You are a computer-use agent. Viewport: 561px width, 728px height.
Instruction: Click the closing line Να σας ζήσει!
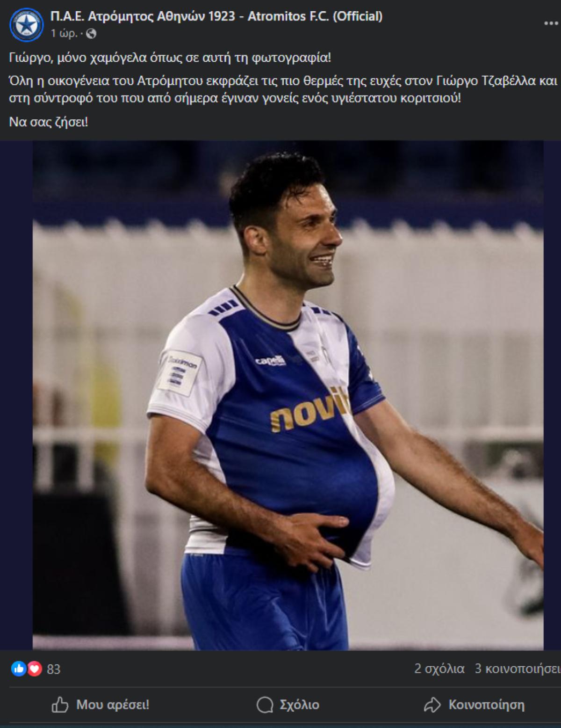(49, 123)
